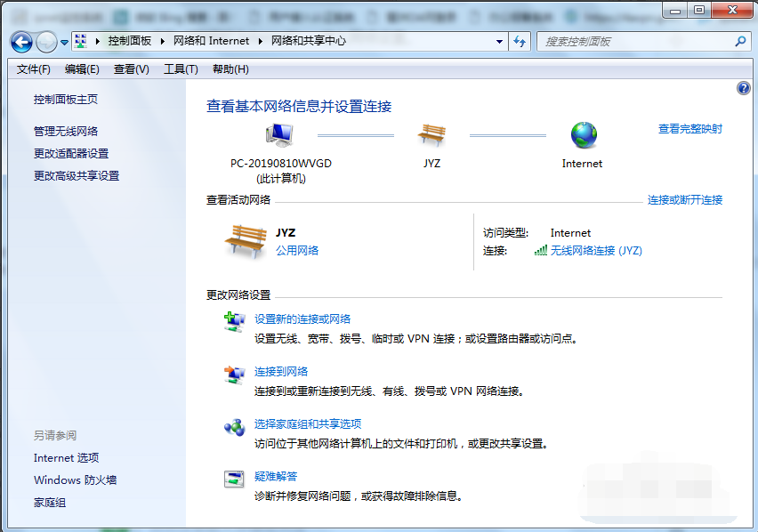This screenshot has height=532, width=758.
Task: Click the 连接到网络 icon
Action: point(234,375)
